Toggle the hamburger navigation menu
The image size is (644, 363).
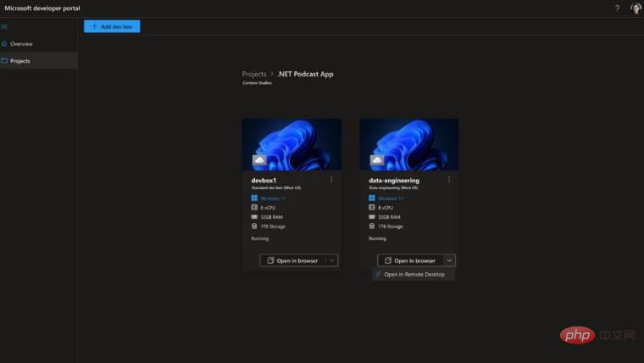(x=4, y=27)
